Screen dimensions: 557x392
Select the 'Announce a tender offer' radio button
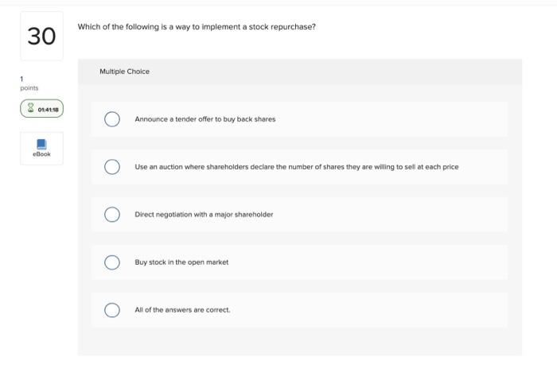pyautogui.click(x=112, y=119)
